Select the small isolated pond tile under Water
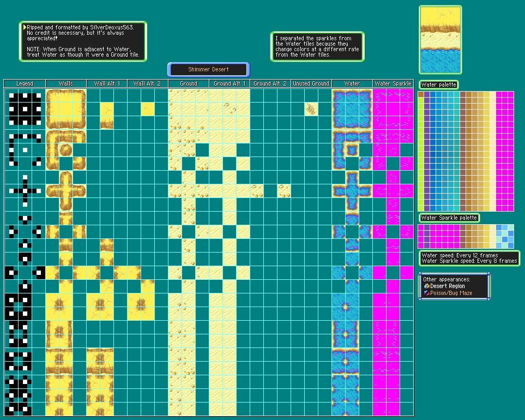 click(x=352, y=150)
